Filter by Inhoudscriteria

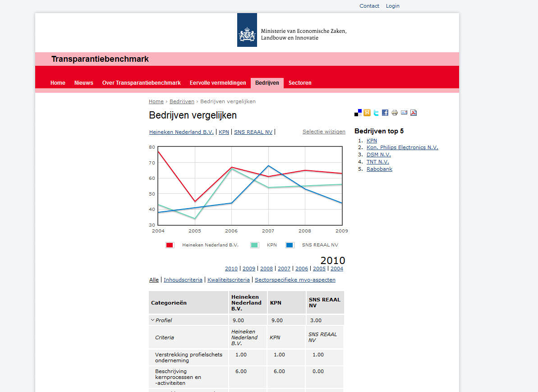tap(183, 280)
